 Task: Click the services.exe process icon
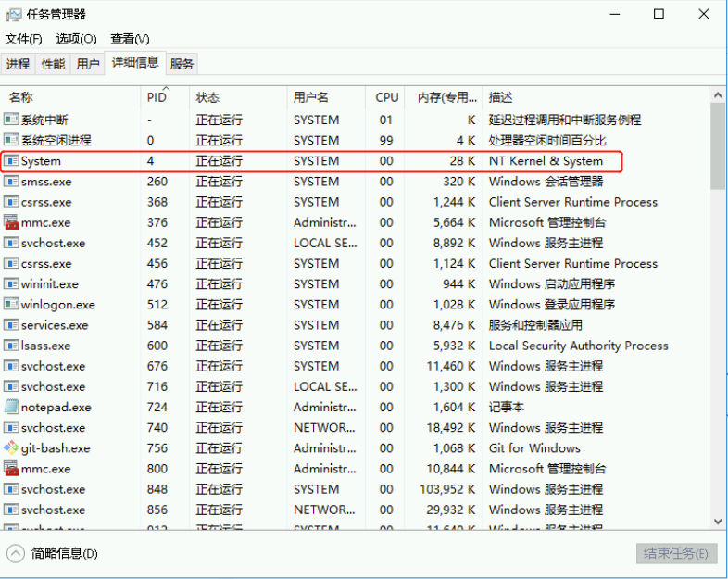coord(11,325)
